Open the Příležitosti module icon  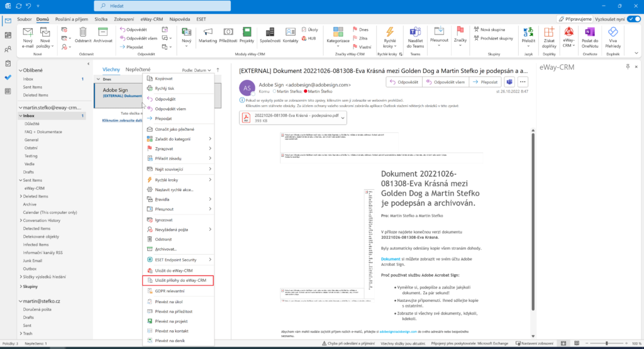click(228, 32)
